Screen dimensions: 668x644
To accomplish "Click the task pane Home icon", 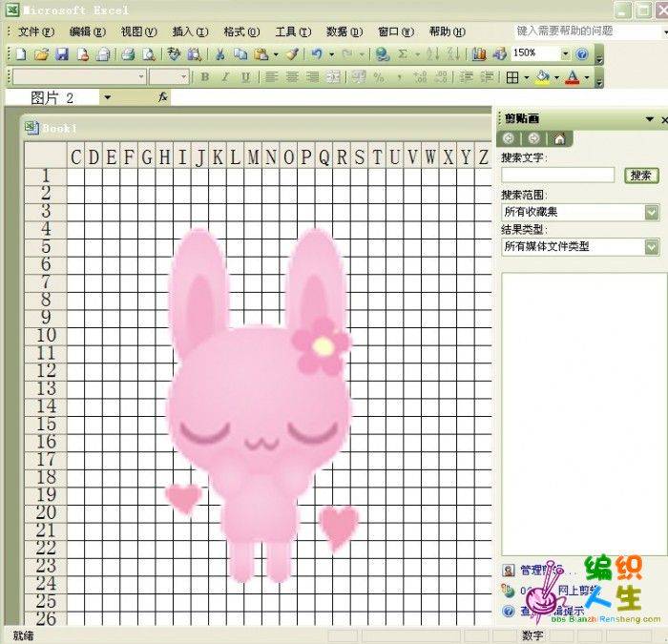I will coord(559,139).
